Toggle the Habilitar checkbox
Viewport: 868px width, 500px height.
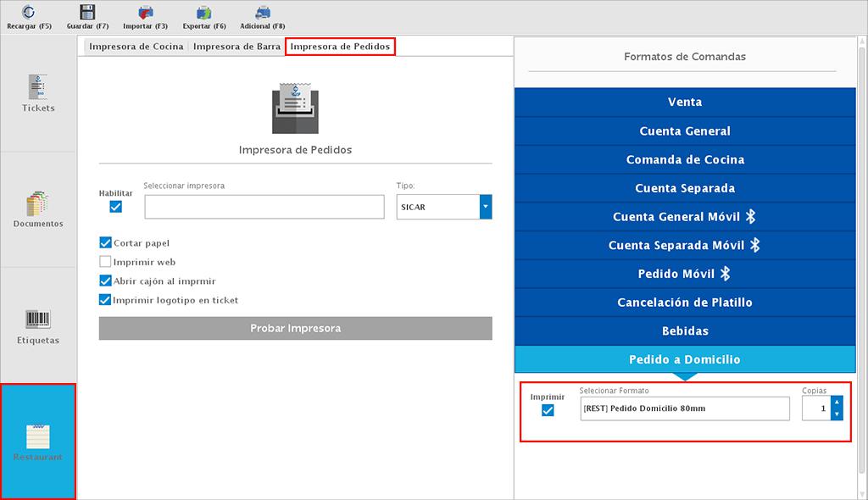116,207
